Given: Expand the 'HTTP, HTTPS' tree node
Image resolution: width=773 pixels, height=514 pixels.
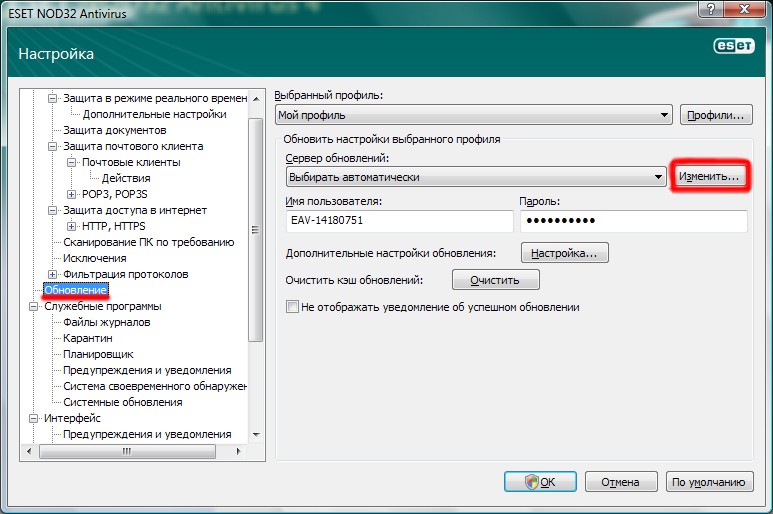Looking at the screenshot, I should [71, 226].
